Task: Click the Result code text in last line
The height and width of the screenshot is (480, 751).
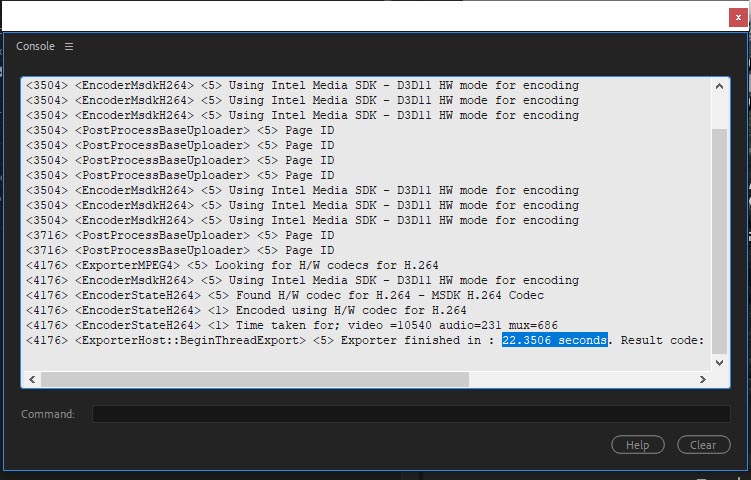Action: tap(660, 340)
